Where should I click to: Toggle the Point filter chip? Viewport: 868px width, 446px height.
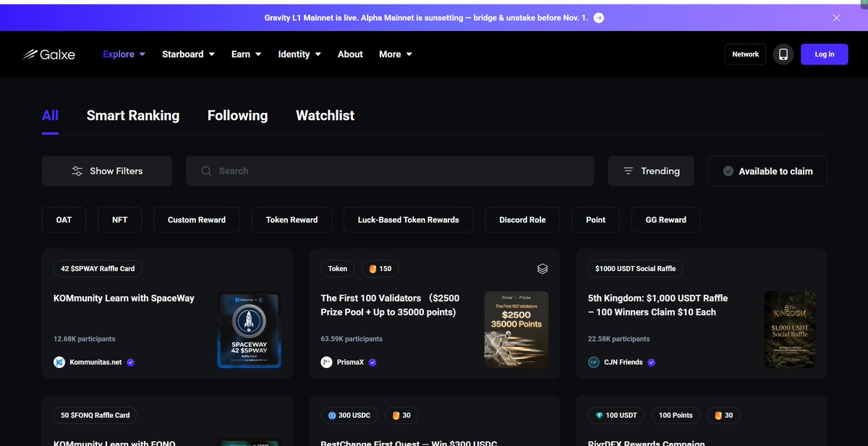click(595, 220)
